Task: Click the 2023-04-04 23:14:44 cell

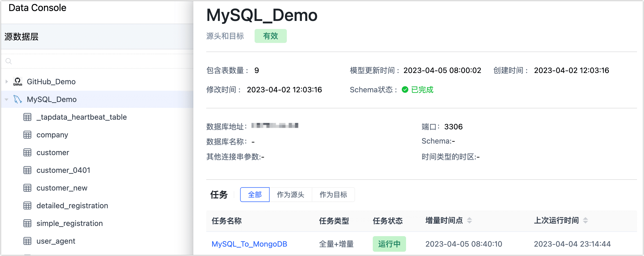Action: (572, 244)
